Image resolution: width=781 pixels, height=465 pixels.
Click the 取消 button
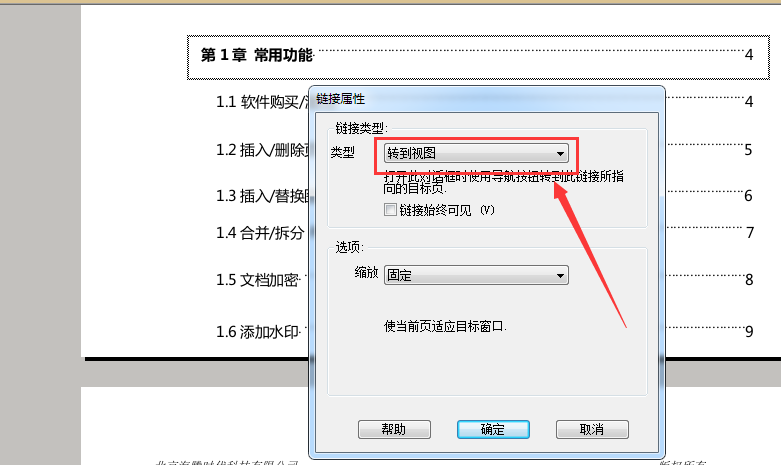click(x=592, y=429)
